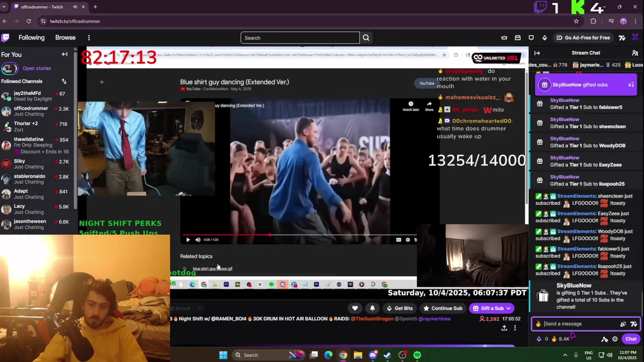Open chat settings gear
This screenshot has width=644, height=362.
(x=615, y=339)
